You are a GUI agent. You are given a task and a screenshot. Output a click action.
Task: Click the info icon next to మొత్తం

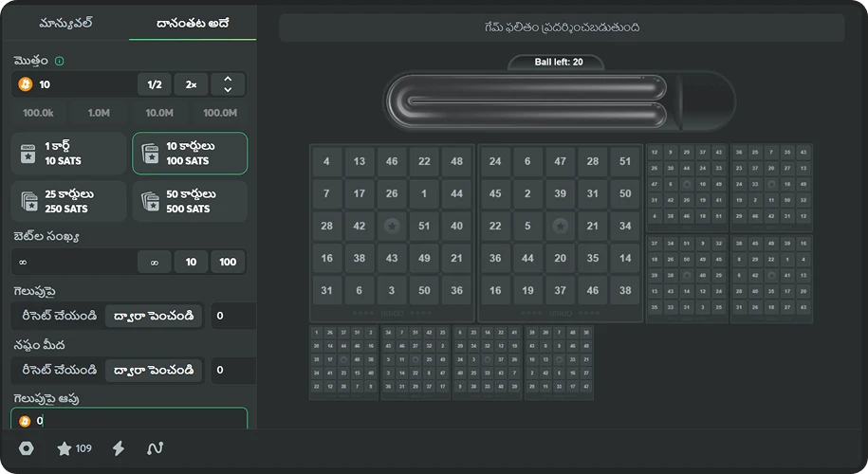[60, 62]
